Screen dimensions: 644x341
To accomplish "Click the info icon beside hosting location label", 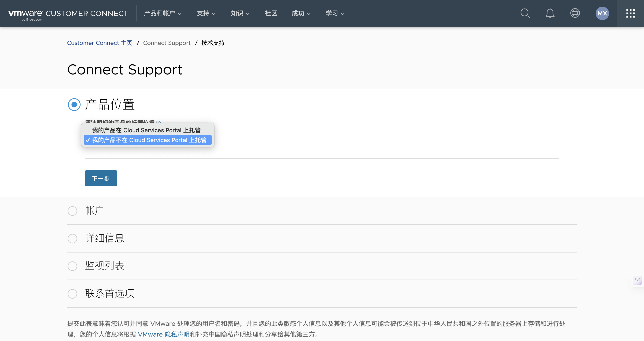I will tap(158, 122).
